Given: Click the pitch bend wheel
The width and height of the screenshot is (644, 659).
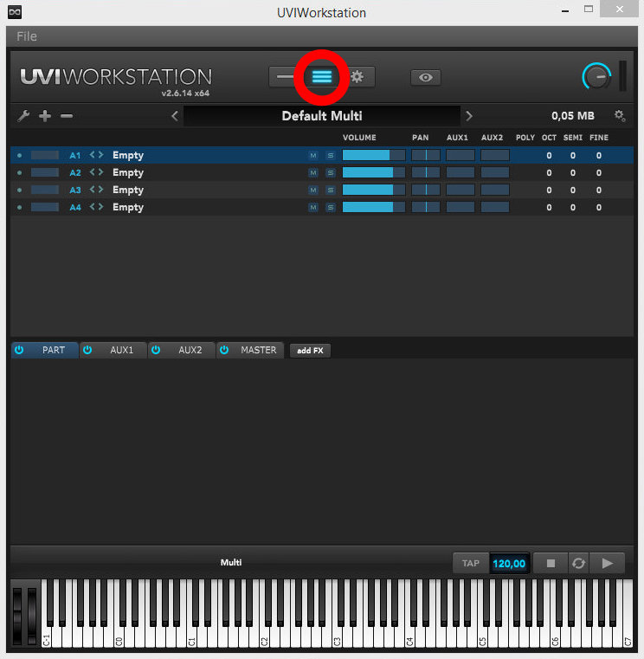Looking at the screenshot, I should pos(17,616).
